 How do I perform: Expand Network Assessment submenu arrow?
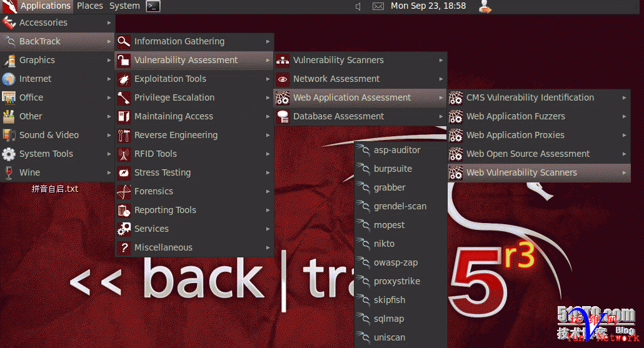tap(441, 79)
